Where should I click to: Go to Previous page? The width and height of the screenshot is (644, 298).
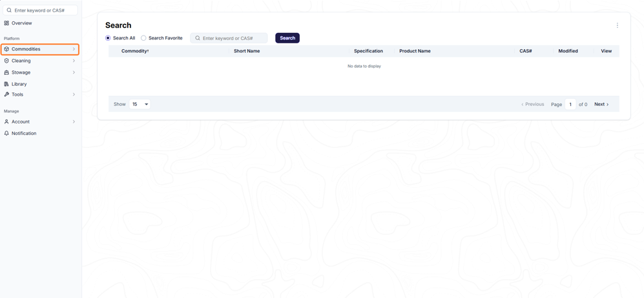[533, 105]
